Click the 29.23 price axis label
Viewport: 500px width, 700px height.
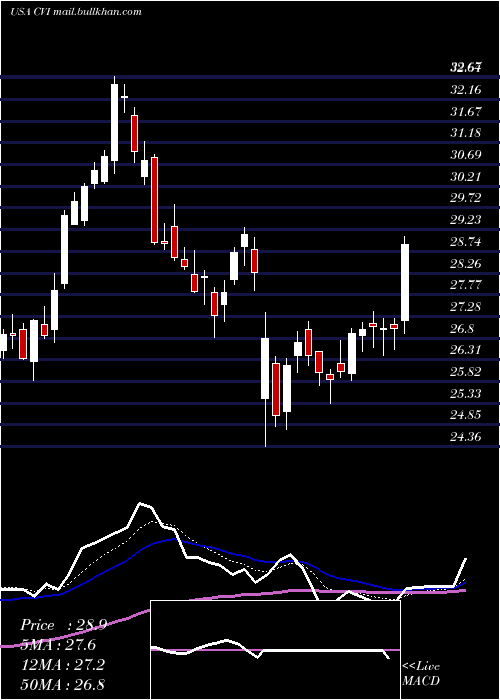[466, 220]
